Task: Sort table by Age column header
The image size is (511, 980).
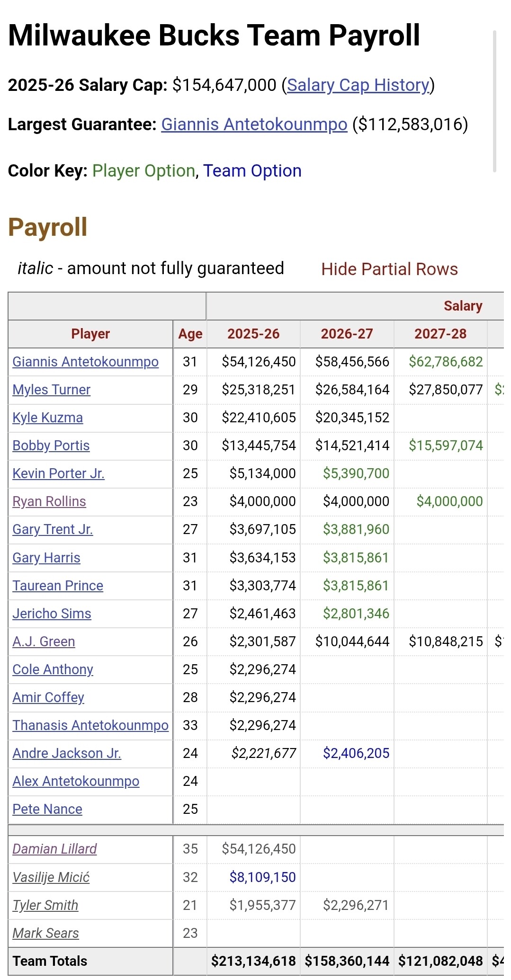Action: coord(190,334)
